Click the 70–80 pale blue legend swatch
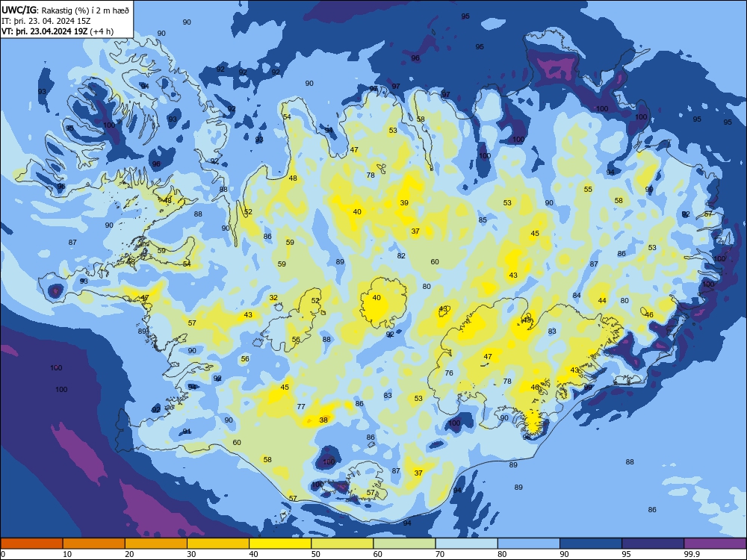This screenshot has height=560, width=747. tap(466, 544)
